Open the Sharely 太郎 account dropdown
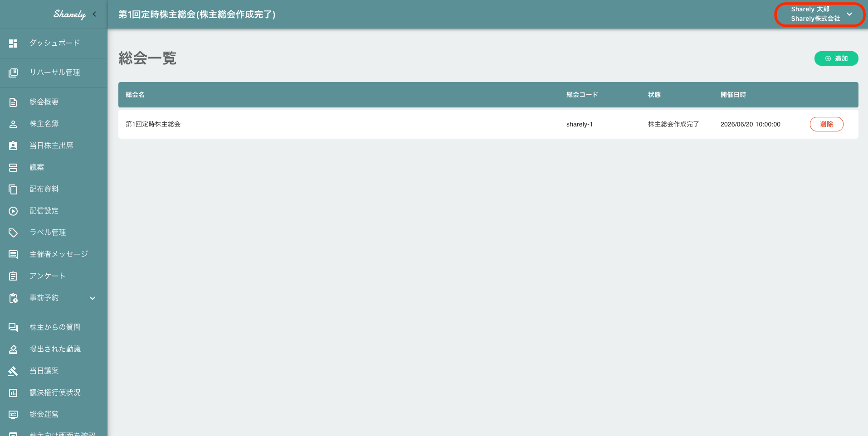The width and height of the screenshot is (868, 436). (x=819, y=14)
